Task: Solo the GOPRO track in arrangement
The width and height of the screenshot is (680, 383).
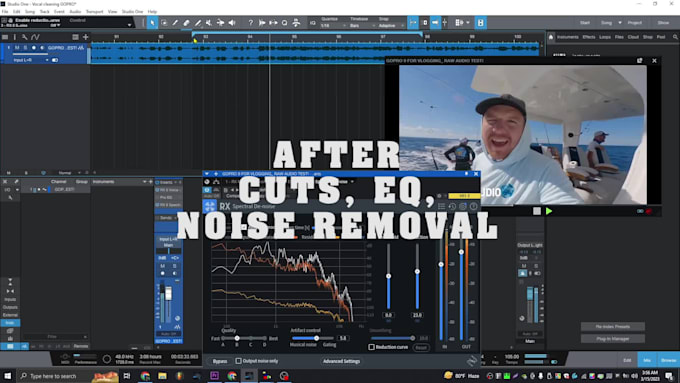Action: click(25, 48)
